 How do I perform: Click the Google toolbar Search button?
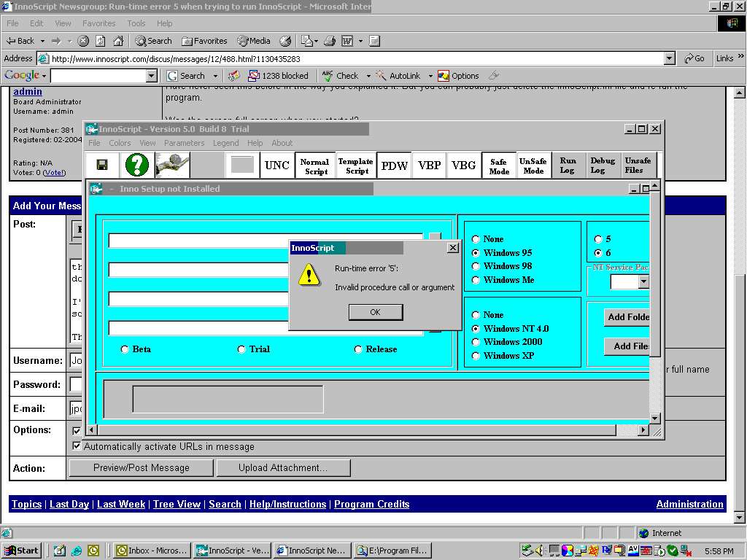click(186, 76)
